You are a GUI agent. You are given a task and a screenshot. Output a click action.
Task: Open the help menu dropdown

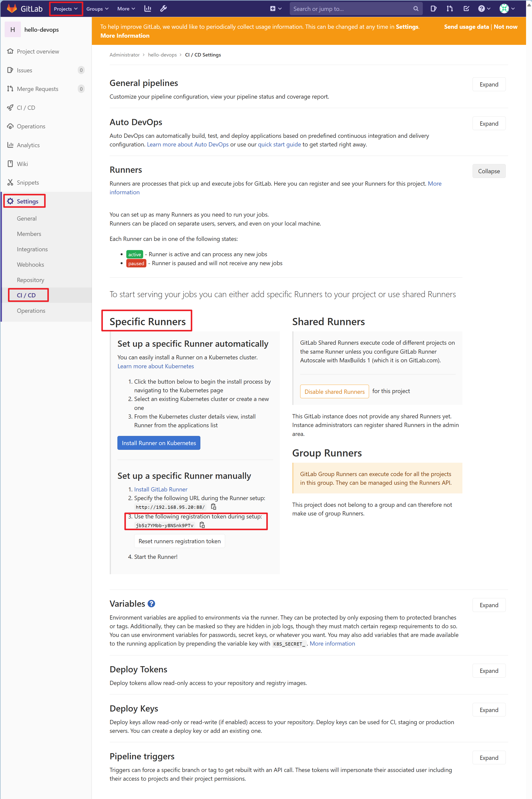click(x=484, y=8)
